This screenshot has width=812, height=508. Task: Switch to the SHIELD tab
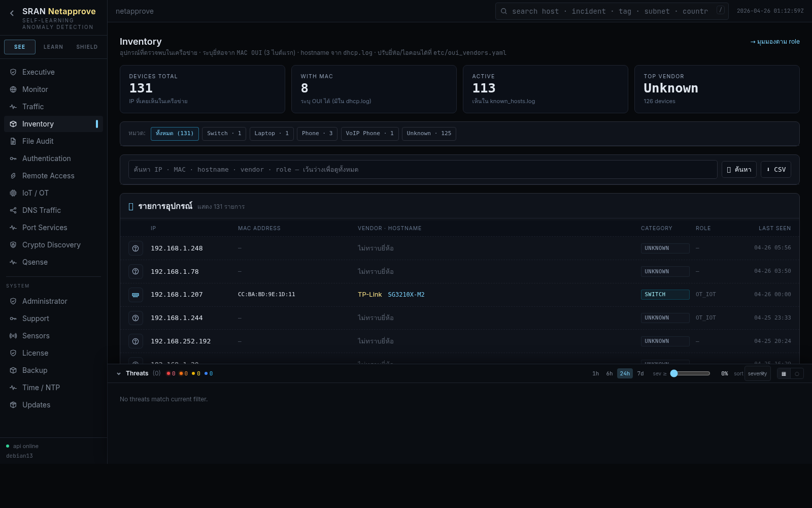click(x=87, y=47)
